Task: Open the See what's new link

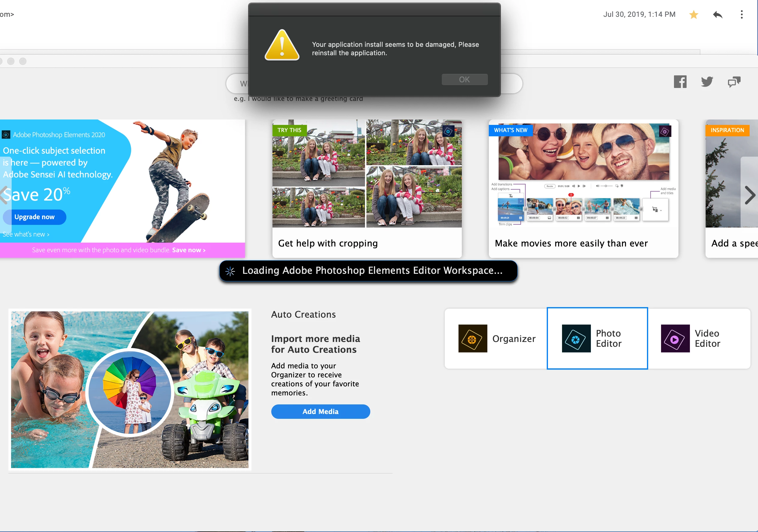Action: tap(26, 234)
